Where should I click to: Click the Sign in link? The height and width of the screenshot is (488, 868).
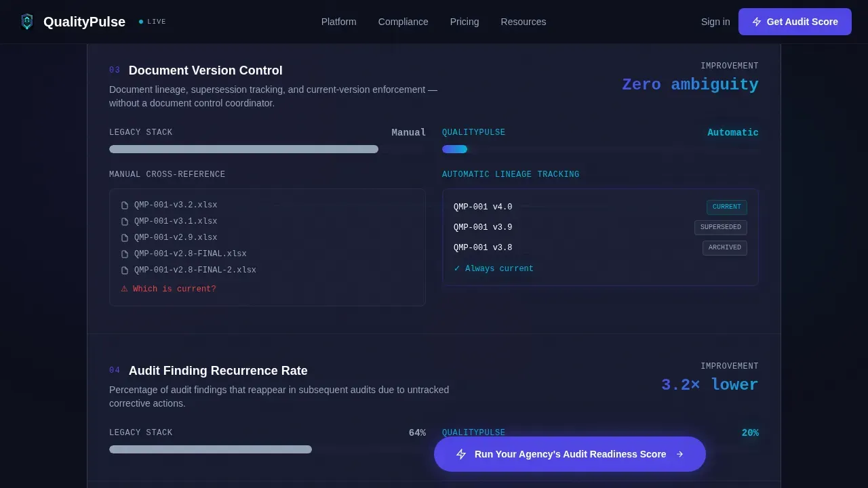tap(715, 22)
